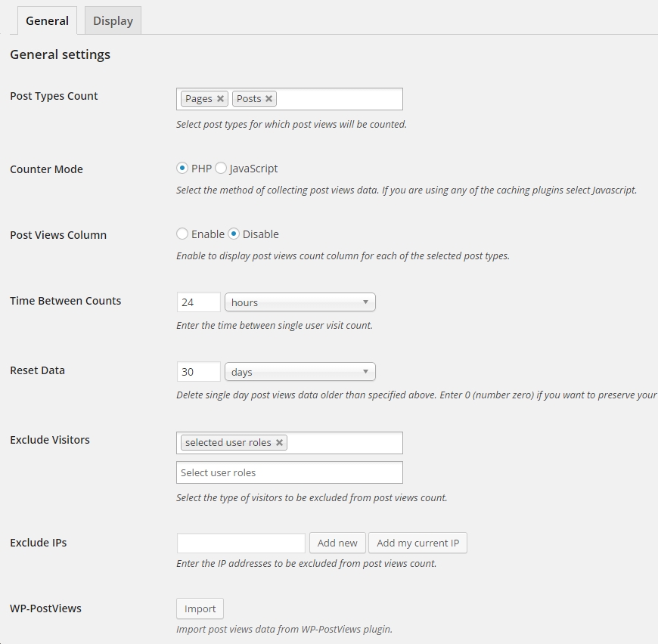
Task: Click inside the Exclude Visitors tag box
Action: click(344, 443)
